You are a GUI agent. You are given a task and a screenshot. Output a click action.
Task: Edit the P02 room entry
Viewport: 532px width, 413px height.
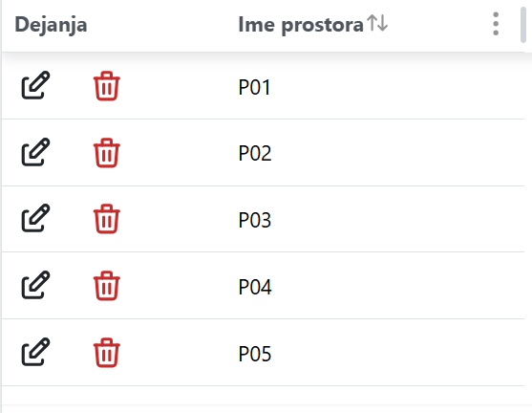pos(35,152)
